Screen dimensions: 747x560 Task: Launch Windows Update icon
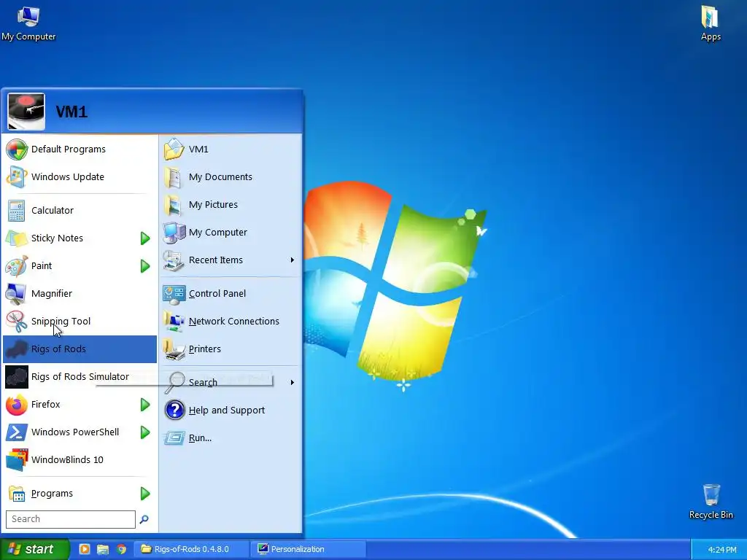16,177
